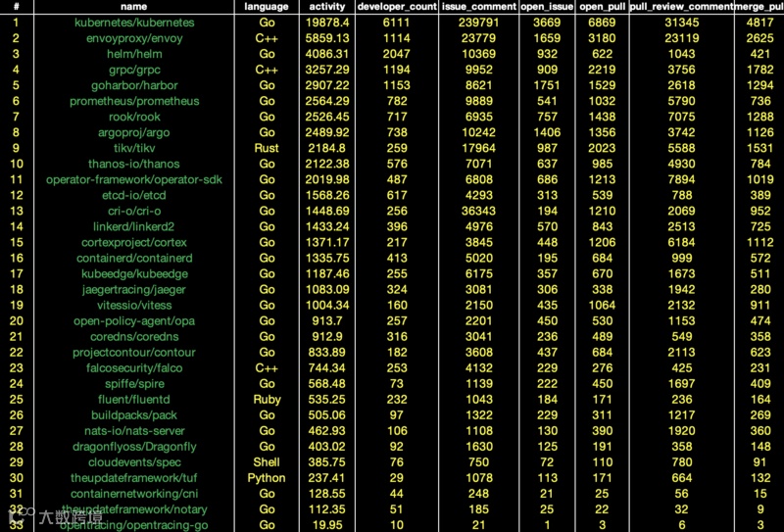Click the "developer_count" column header

pos(397,7)
